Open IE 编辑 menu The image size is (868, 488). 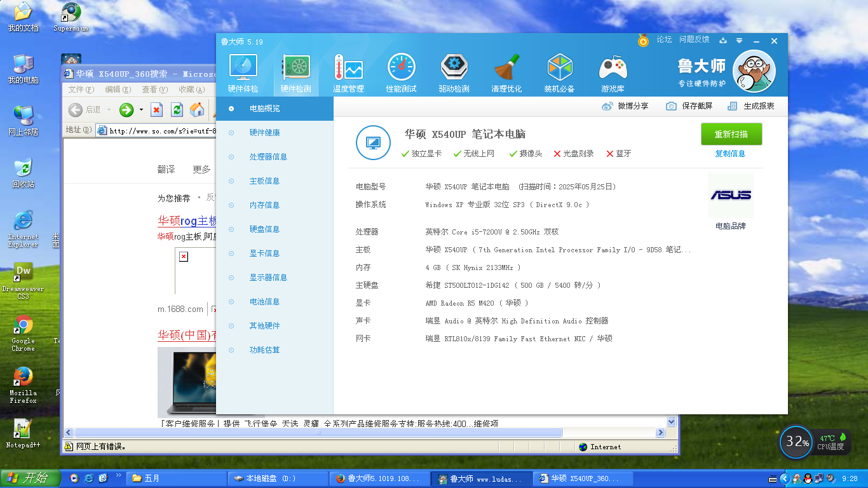(118, 90)
